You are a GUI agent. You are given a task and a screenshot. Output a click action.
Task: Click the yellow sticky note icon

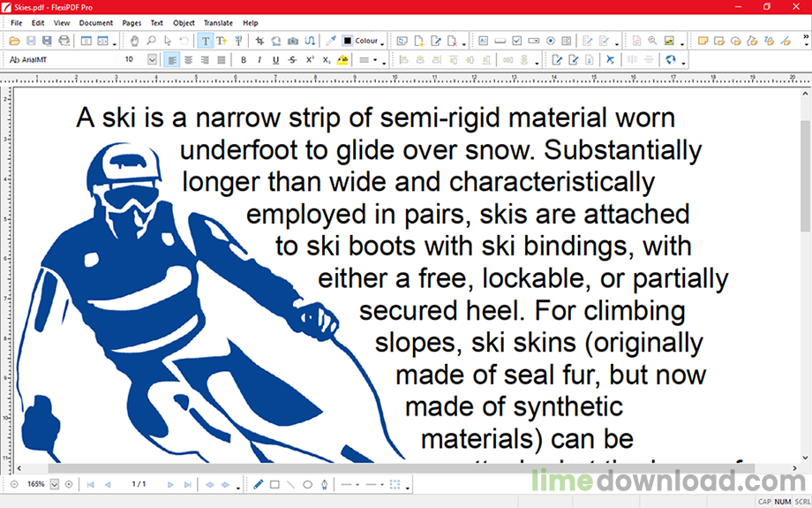703,41
